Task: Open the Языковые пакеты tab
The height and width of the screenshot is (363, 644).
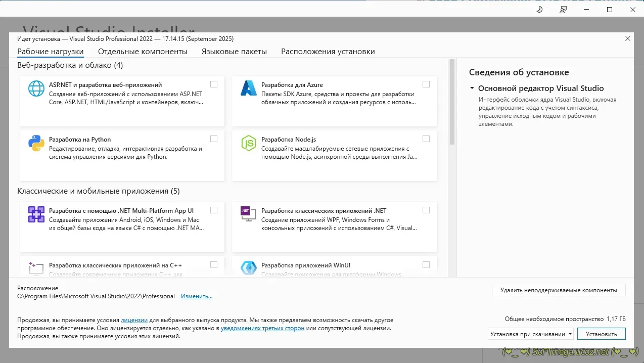Action: (x=234, y=52)
